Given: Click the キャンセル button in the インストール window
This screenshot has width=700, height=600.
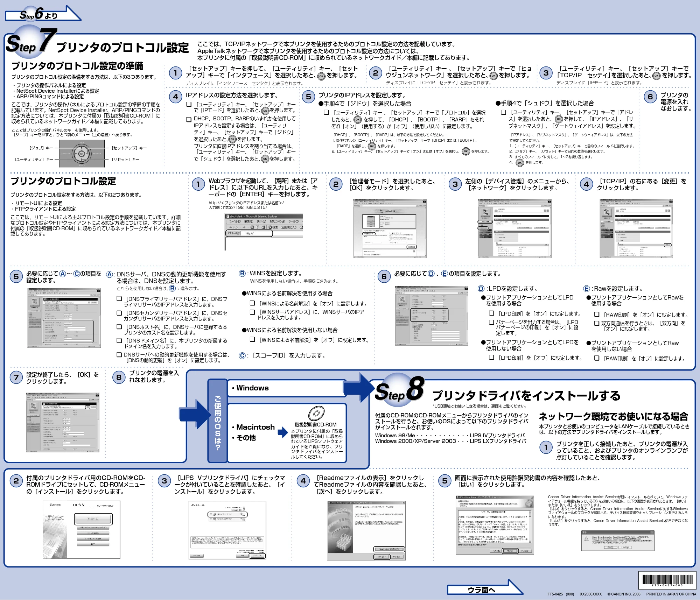Looking at the screenshot, I should point(197,556).
